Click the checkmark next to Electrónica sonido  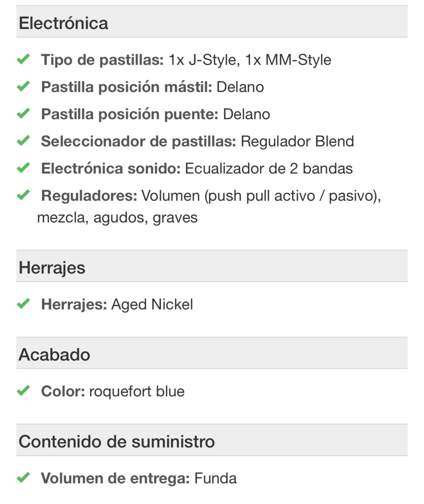(23, 168)
